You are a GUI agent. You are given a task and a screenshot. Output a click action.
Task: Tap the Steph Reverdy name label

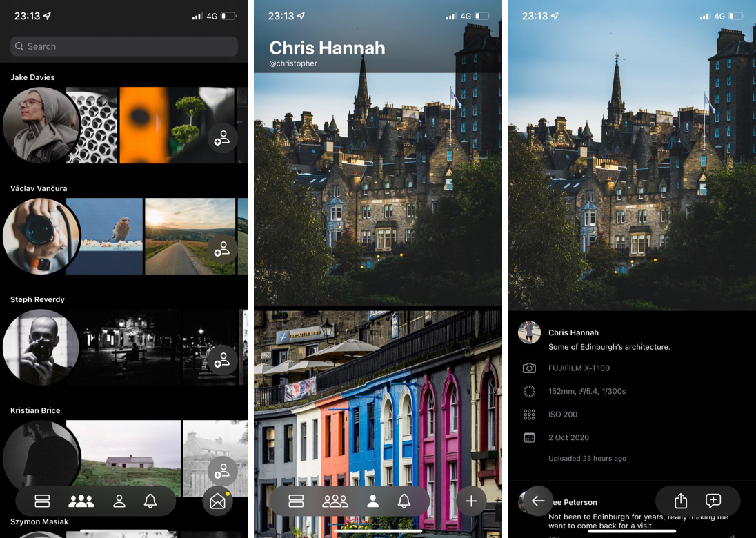(37, 299)
